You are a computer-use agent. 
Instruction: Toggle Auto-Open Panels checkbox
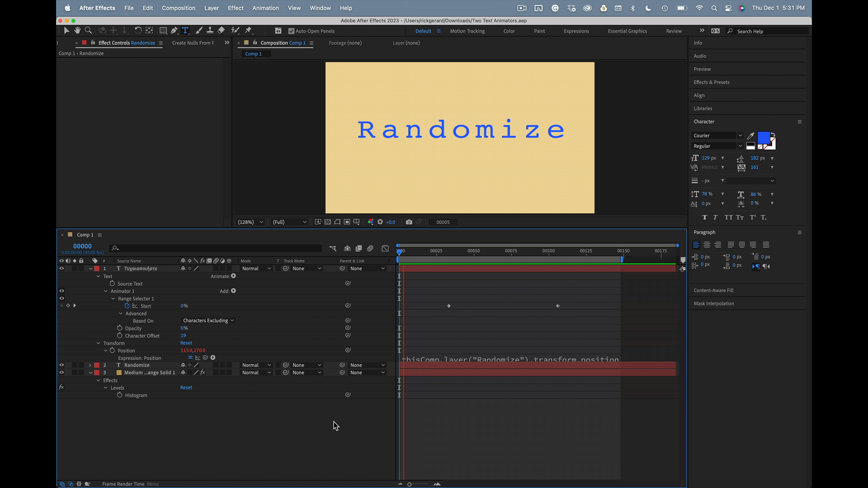[292, 31]
